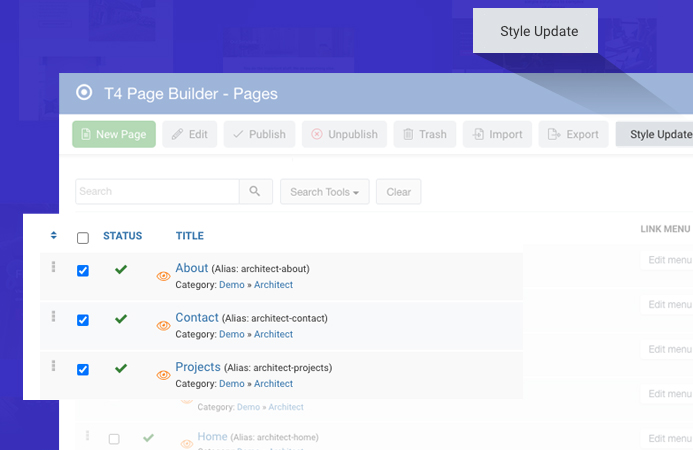This screenshot has width=693, height=450.
Task: Click Architect category in About row
Action: [273, 285]
